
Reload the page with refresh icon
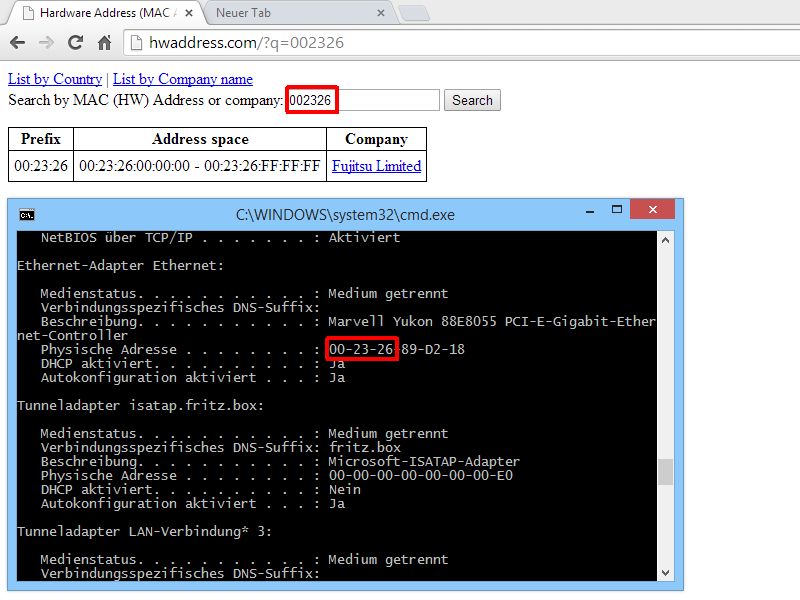click(x=76, y=43)
